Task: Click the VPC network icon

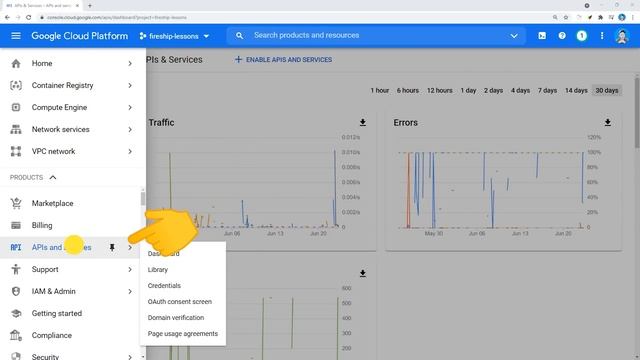Action: (16, 151)
